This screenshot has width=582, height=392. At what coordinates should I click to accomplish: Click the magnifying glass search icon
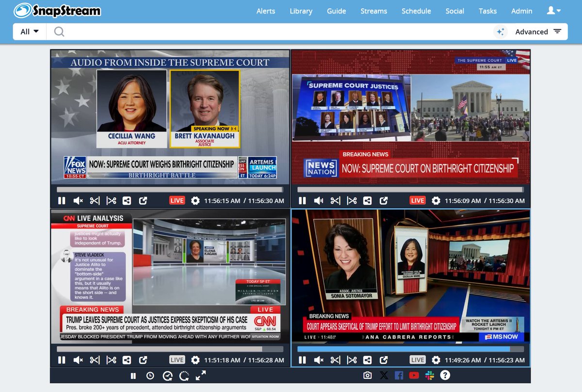[59, 32]
